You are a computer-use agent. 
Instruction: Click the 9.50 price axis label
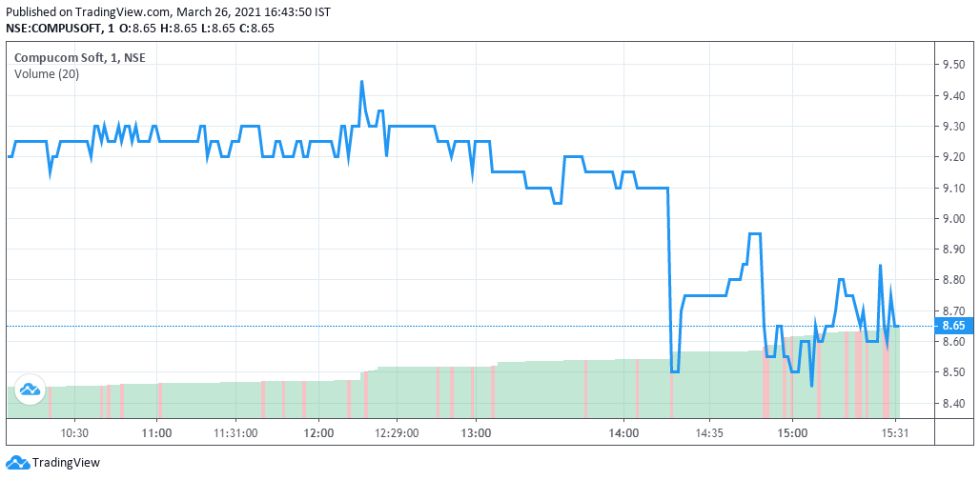[x=954, y=64]
